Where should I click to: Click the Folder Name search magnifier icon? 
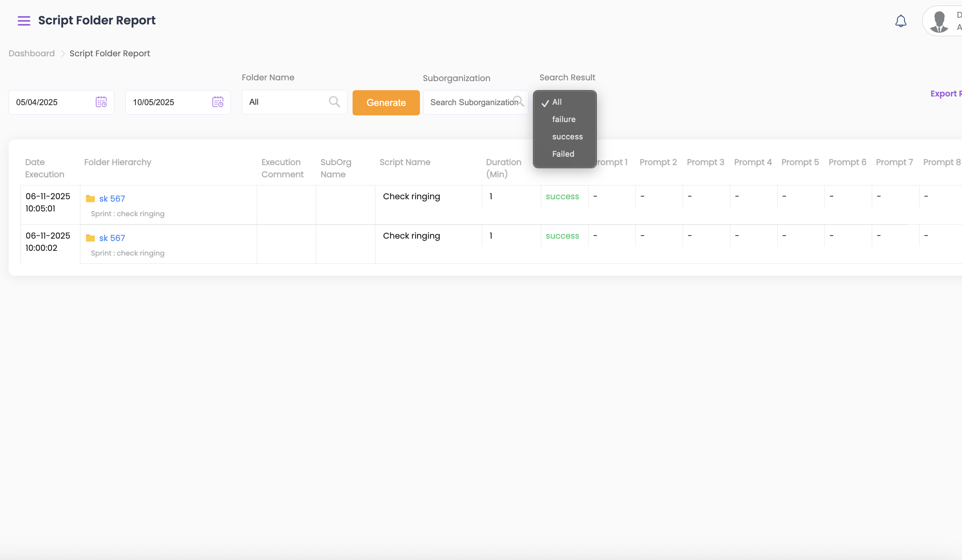click(x=334, y=102)
